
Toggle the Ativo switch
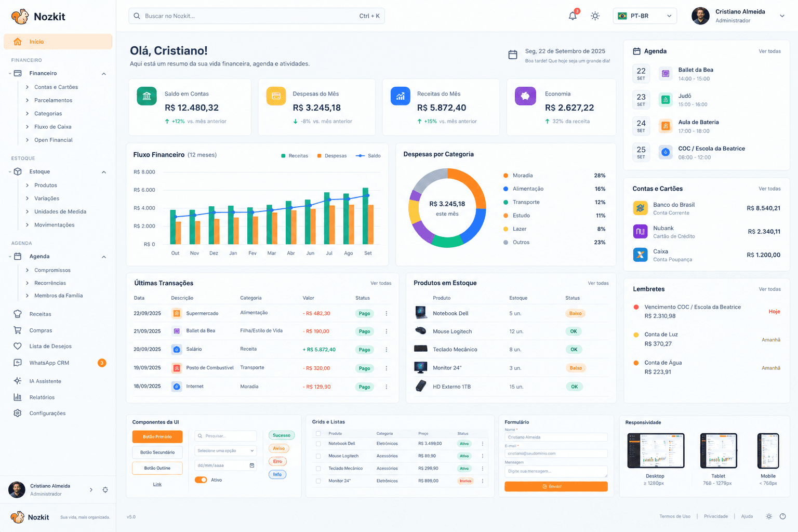(x=201, y=480)
